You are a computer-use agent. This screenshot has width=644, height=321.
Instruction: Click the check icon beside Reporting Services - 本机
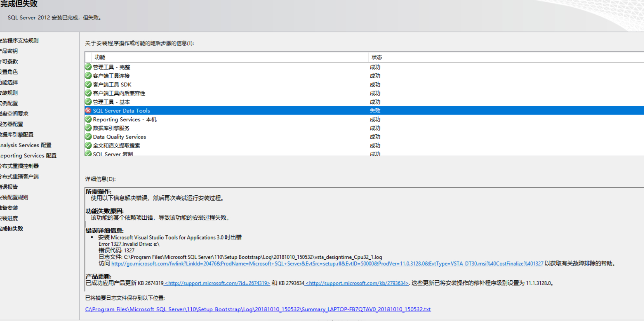point(88,119)
